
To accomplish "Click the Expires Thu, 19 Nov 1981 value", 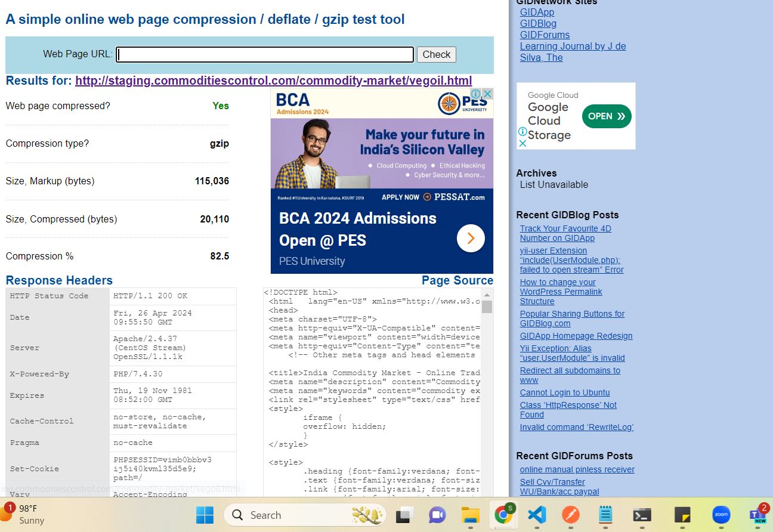I will point(173,395).
